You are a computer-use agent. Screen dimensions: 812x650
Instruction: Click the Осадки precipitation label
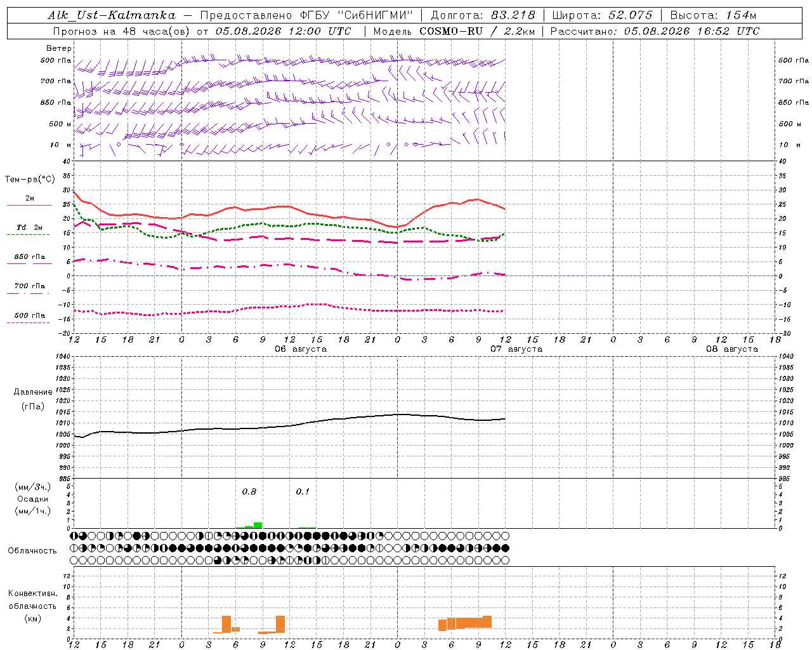tap(33, 499)
